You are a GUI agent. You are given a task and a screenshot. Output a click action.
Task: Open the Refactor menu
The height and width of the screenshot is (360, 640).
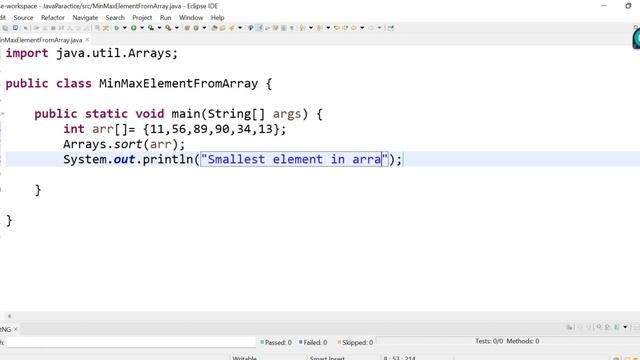coord(53,18)
